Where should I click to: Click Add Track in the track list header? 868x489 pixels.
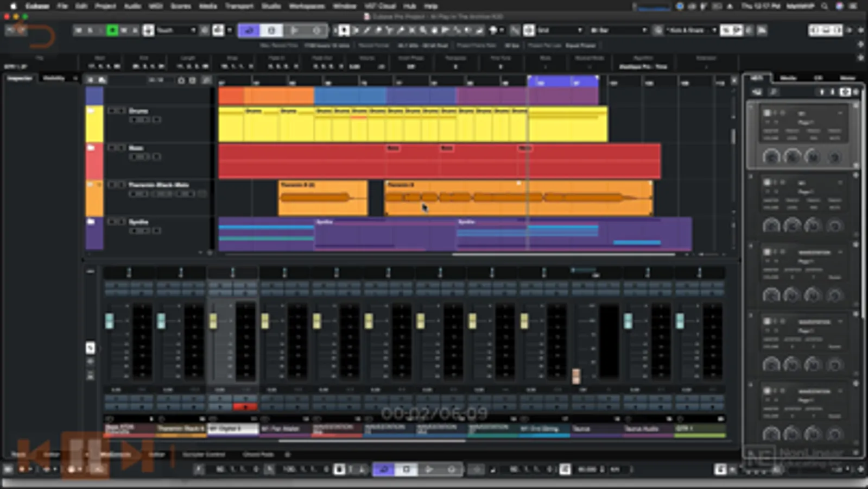pyautogui.click(x=91, y=80)
